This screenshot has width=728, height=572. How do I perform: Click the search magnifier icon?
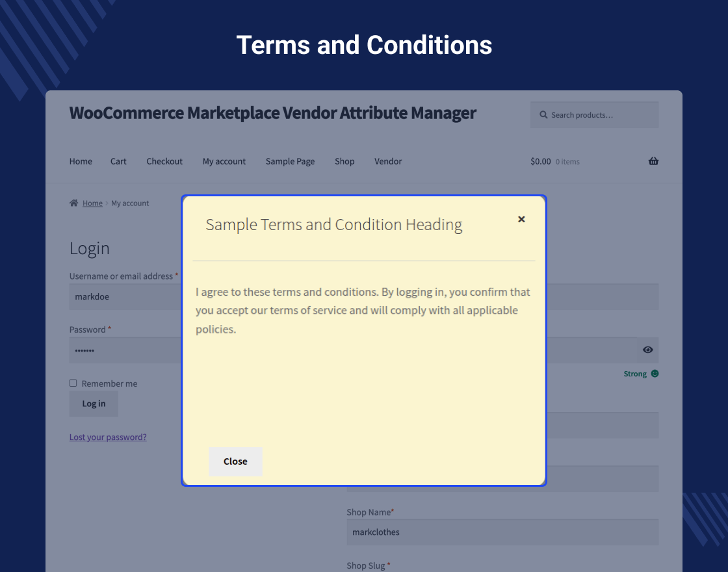(x=543, y=115)
